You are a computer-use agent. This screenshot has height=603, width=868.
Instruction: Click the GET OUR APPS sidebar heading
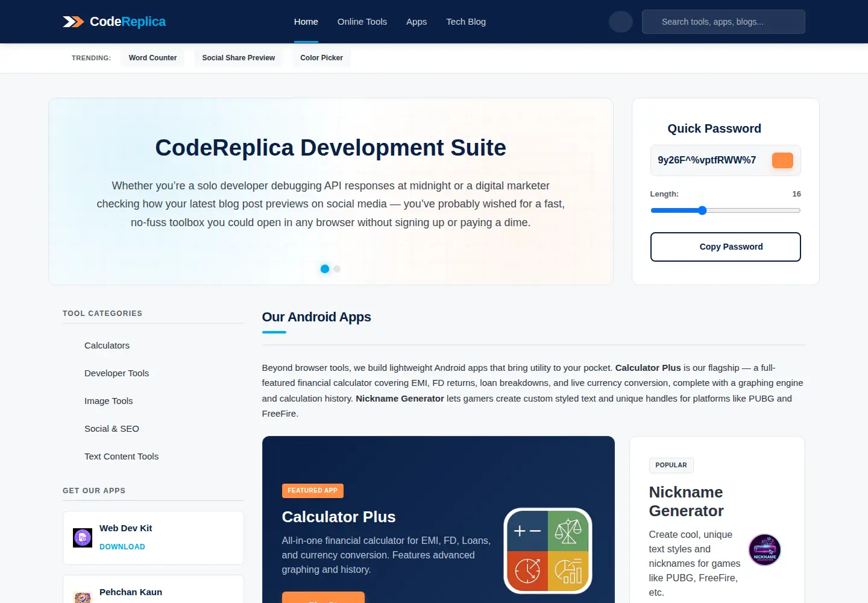(x=94, y=491)
